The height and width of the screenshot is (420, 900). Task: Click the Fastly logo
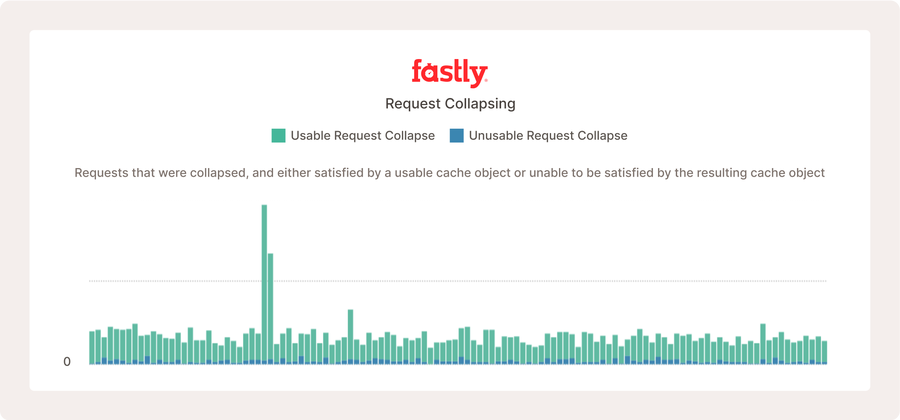pos(449,73)
